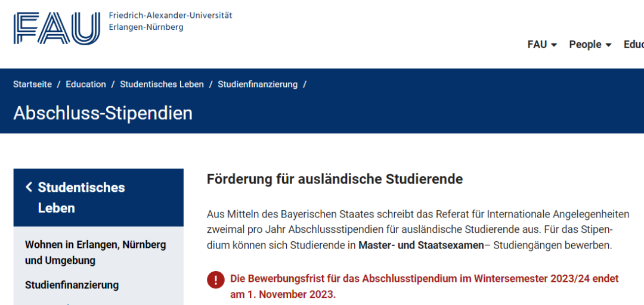644x305 pixels.
Task: Open Wohnen in Erlangen, Nürnberg und Umgebung
Action: pyautogui.click(x=95, y=253)
